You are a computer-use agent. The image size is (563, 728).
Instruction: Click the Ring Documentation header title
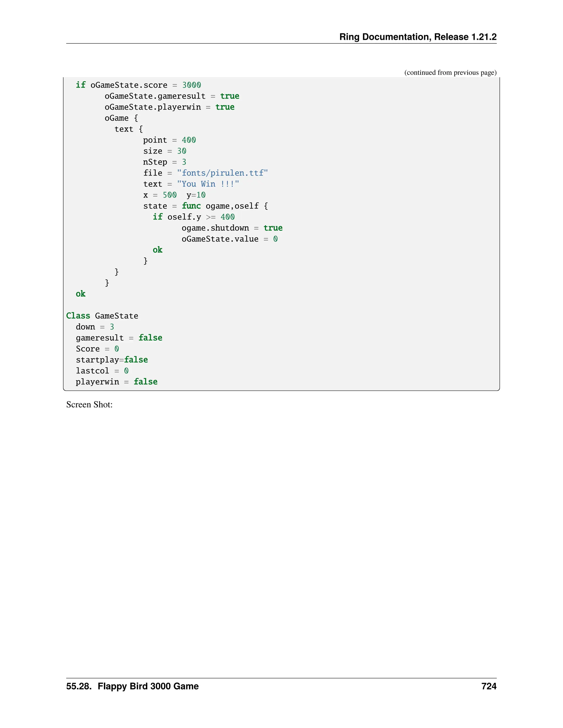tap(418, 37)
